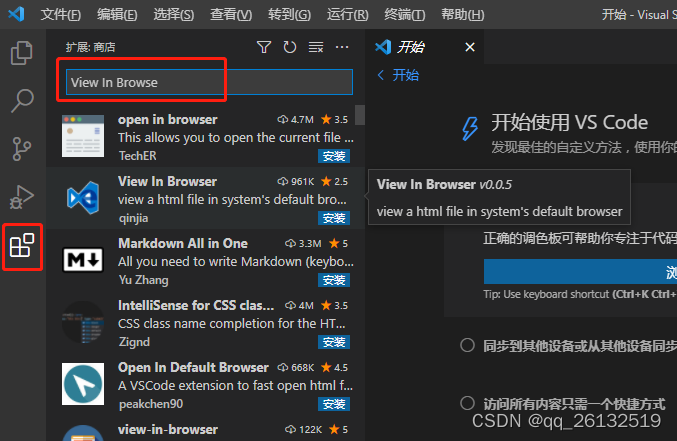Install the Open In Default Browser extension
Image resolution: width=677 pixels, height=441 pixels.
[334, 404]
